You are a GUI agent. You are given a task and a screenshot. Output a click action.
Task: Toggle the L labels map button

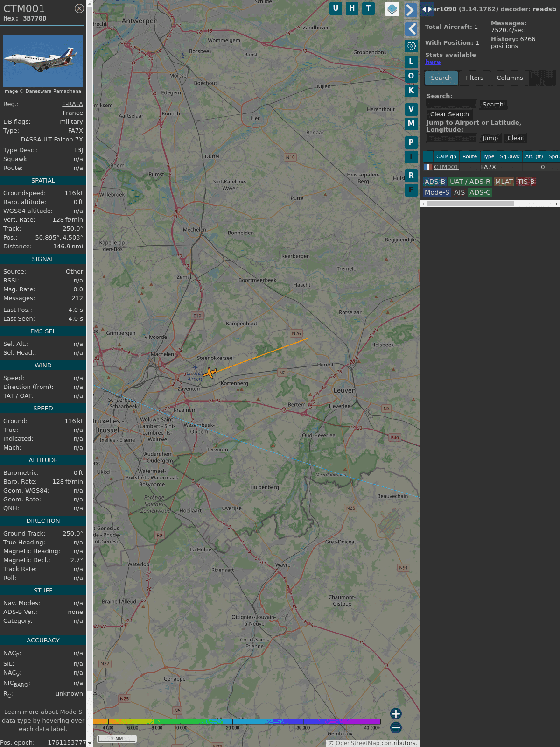click(x=411, y=61)
